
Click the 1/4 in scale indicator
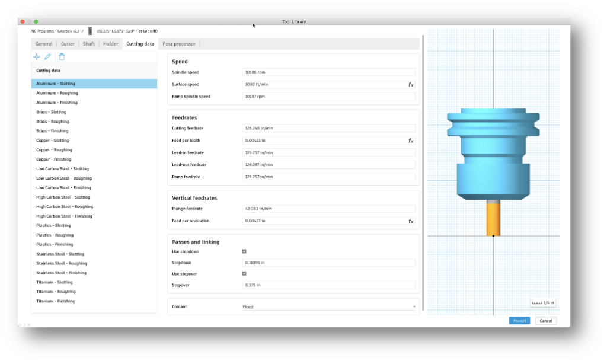point(542,302)
